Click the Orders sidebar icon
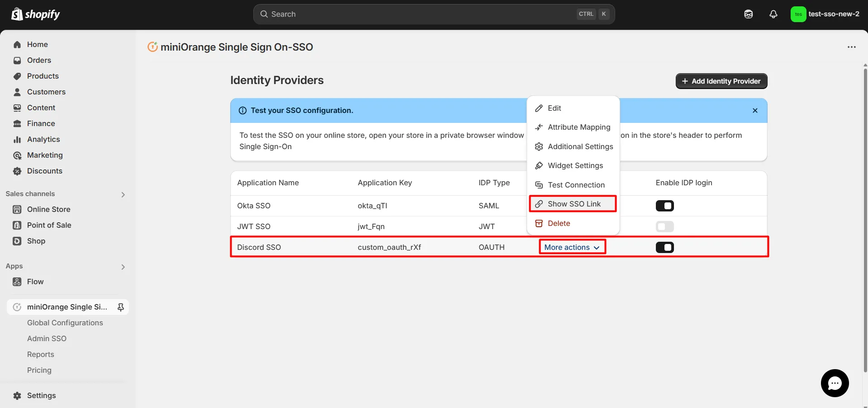 coord(17,61)
